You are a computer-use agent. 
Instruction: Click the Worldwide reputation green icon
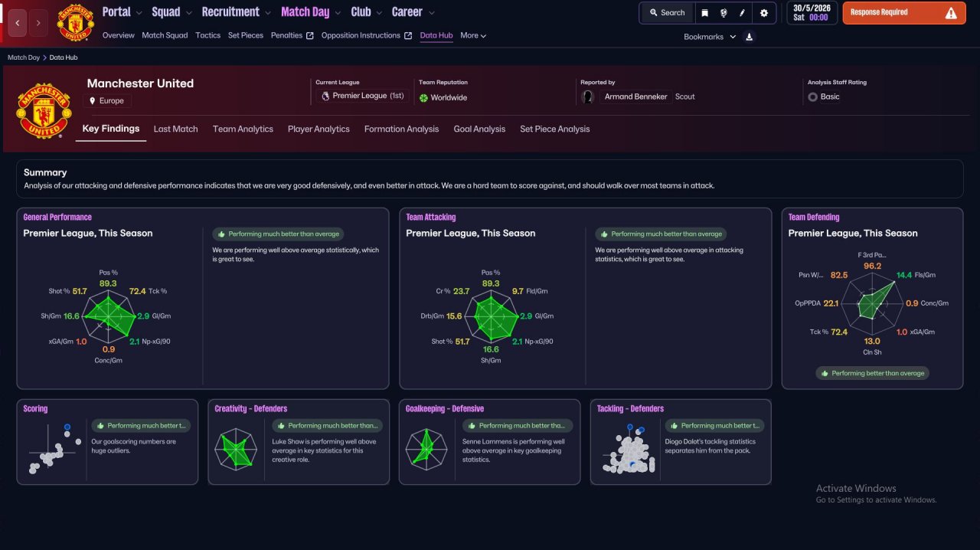coord(423,97)
